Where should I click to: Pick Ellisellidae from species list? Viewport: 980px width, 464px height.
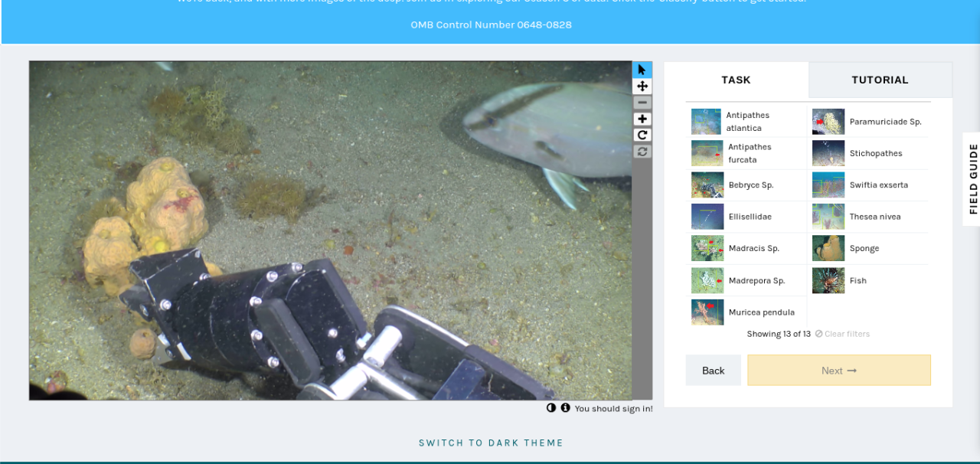tap(747, 217)
